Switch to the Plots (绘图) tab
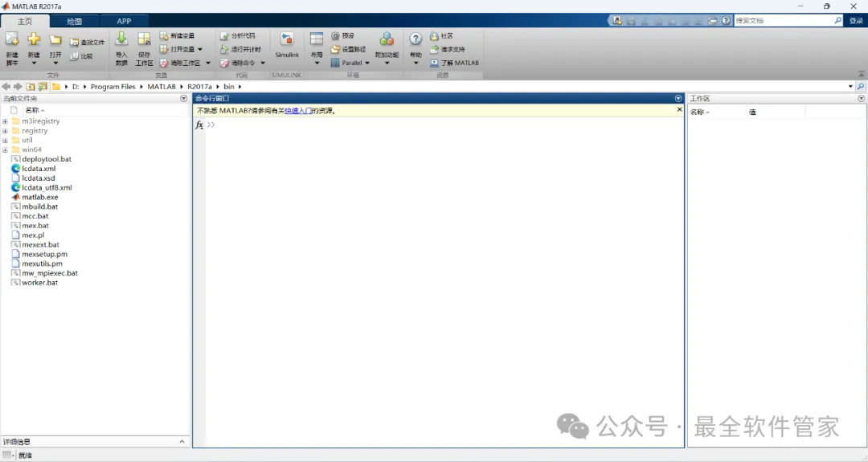The height and width of the screenshot is (462, 868). [x=74, y=21]
